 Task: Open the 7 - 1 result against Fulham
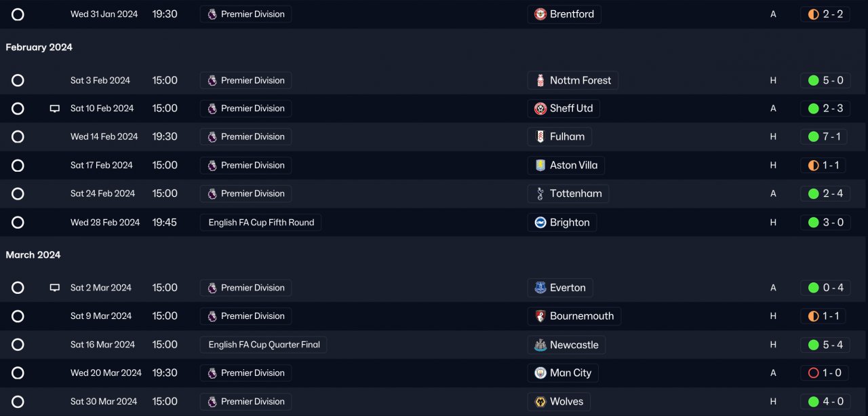825,137
